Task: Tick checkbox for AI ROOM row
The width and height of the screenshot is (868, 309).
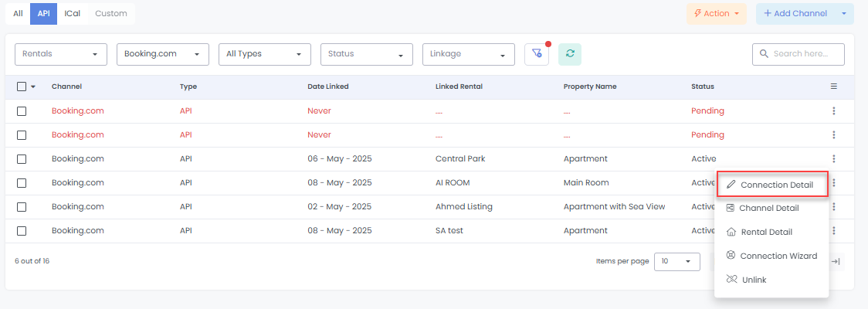Action: (22, 183)
